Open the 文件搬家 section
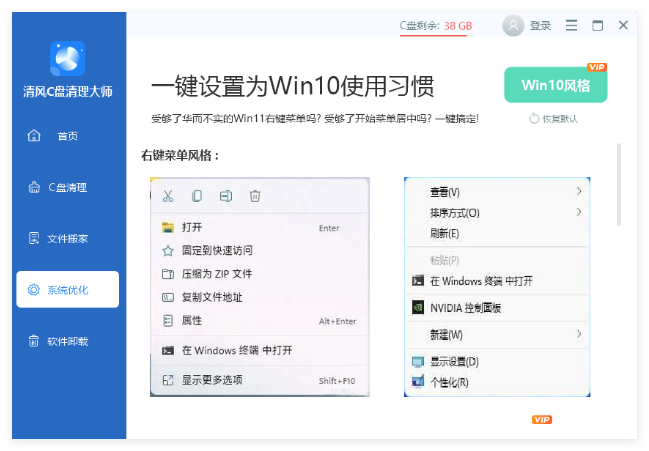This screenshot has width=649, height=451. [x=67, y=239]
